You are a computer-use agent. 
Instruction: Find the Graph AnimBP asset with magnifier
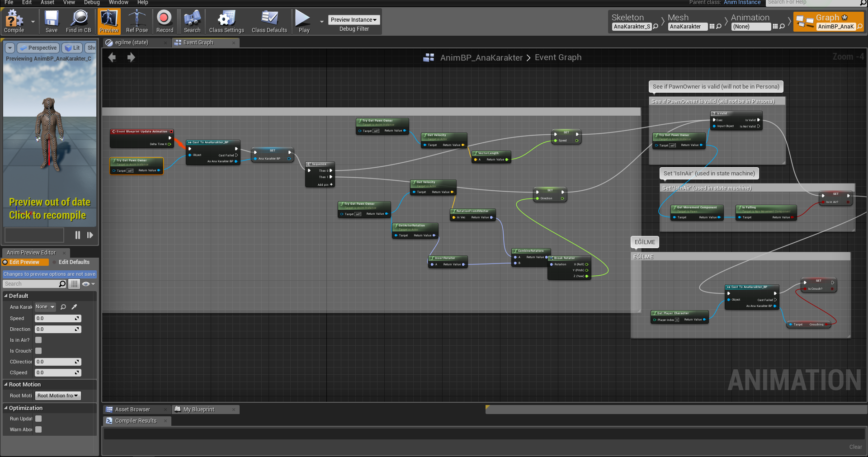tap(859, 27)
